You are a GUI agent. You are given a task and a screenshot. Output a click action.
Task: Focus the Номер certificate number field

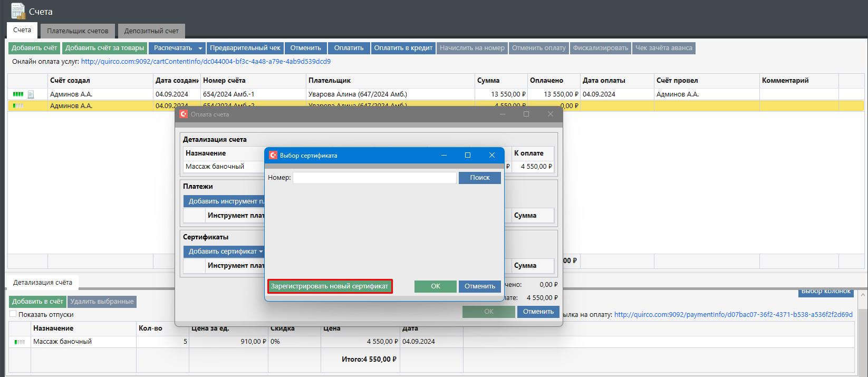[374, 178]
